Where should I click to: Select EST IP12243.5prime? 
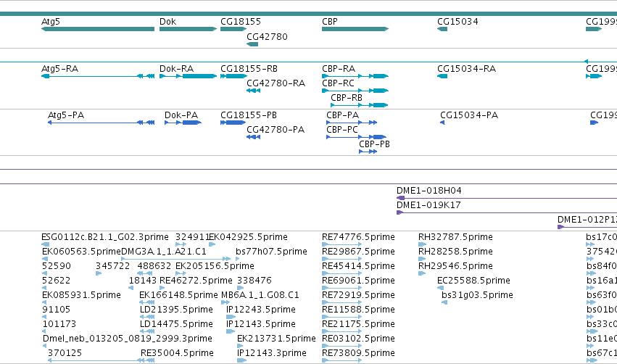point(231,317)
